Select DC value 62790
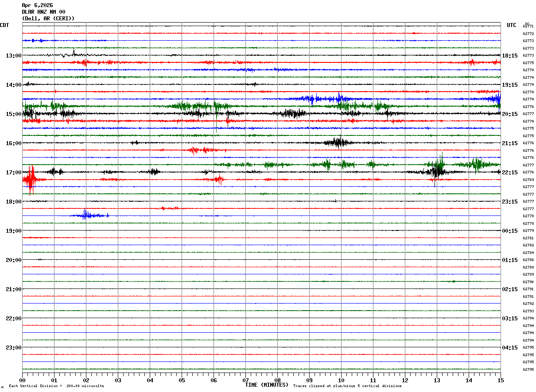Image resolution: width=536 pixels, height=392 pixels. [x=528, y=282]
